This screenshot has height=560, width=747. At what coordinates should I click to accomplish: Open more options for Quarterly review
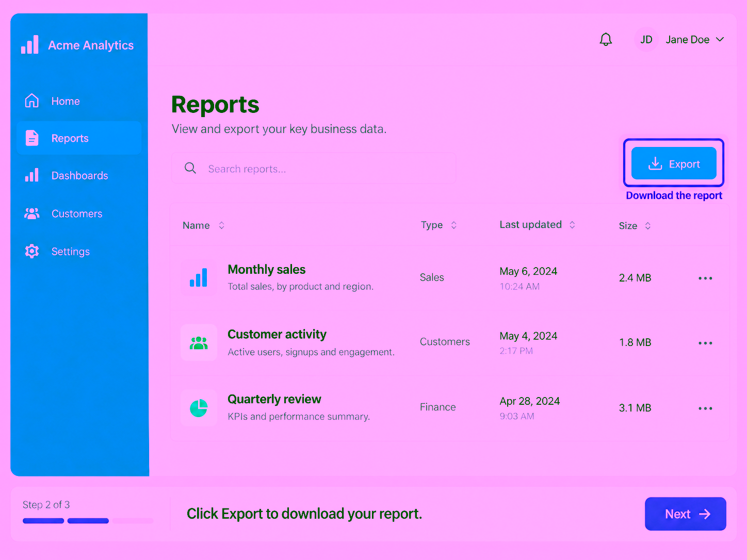pos(705,408)
